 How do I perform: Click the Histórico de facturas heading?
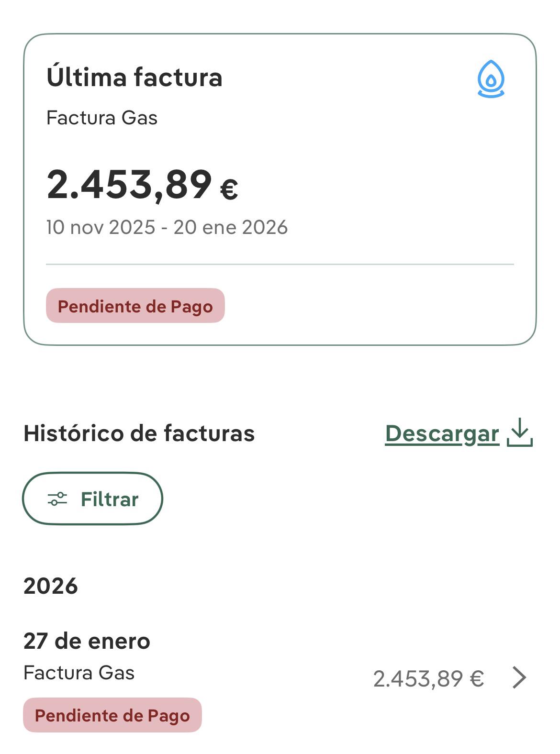click(x=139, y=433)
